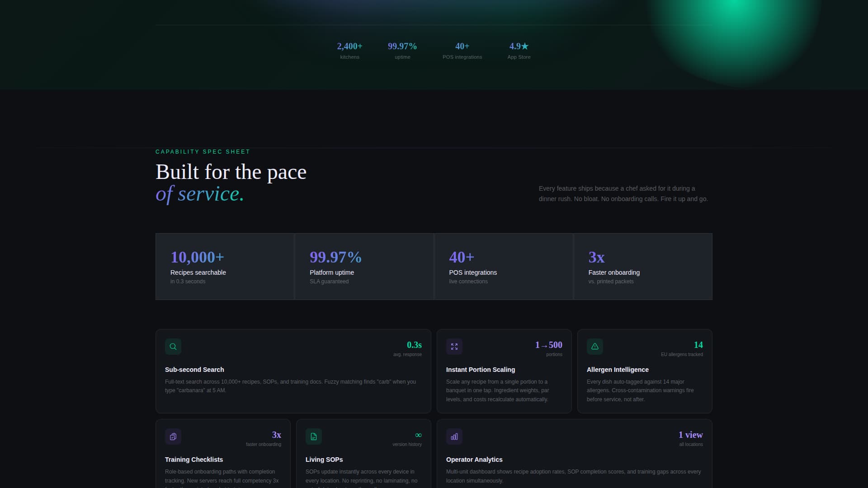Click the Training Checklists copy icon

(173, 436)
